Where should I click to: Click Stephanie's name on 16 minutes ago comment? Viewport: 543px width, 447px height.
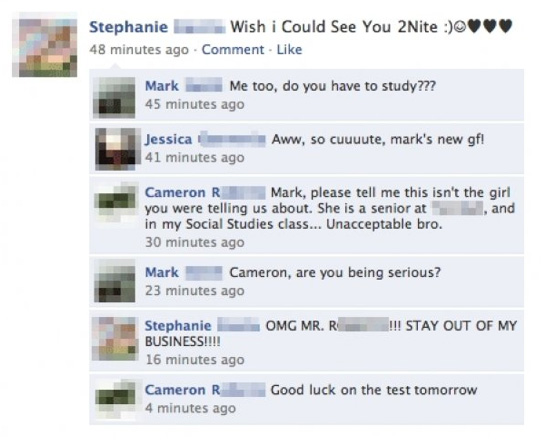(178, 326)
